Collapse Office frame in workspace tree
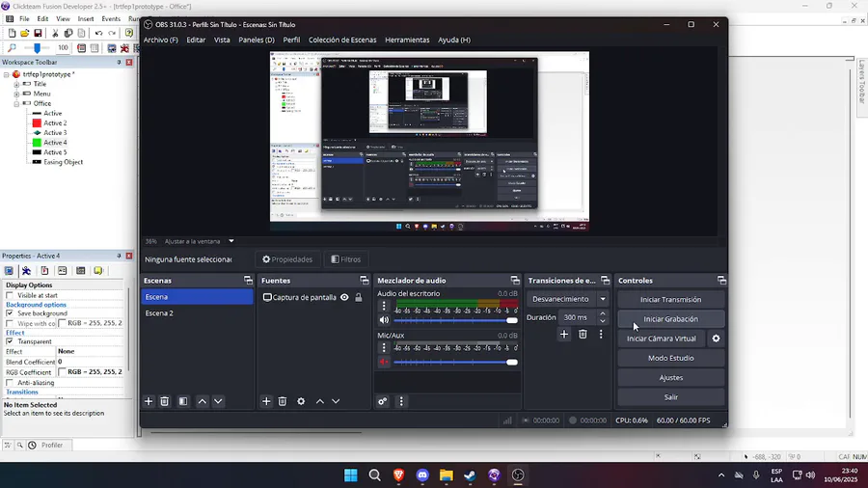The height and width of the screenshot is (488, 868). click(x=16, y=103)
